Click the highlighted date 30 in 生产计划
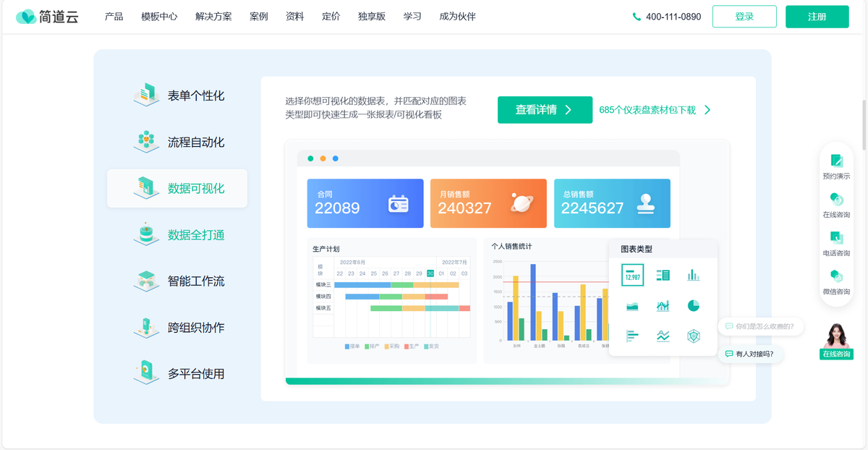This screenshot has width=868, height=450. 430,273
